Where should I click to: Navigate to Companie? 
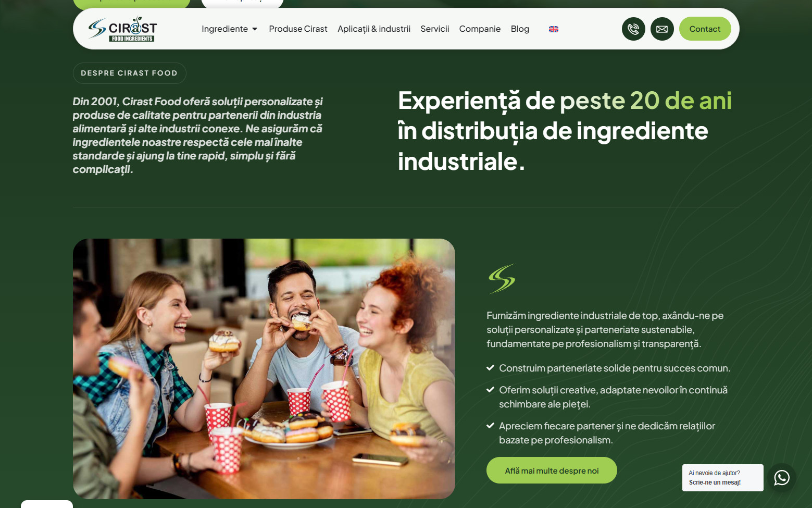[480, 29]
